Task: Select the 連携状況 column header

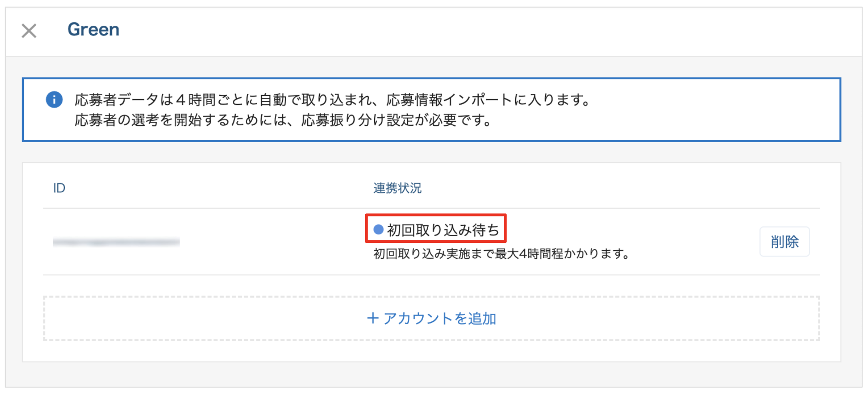Action: (397, 188)
